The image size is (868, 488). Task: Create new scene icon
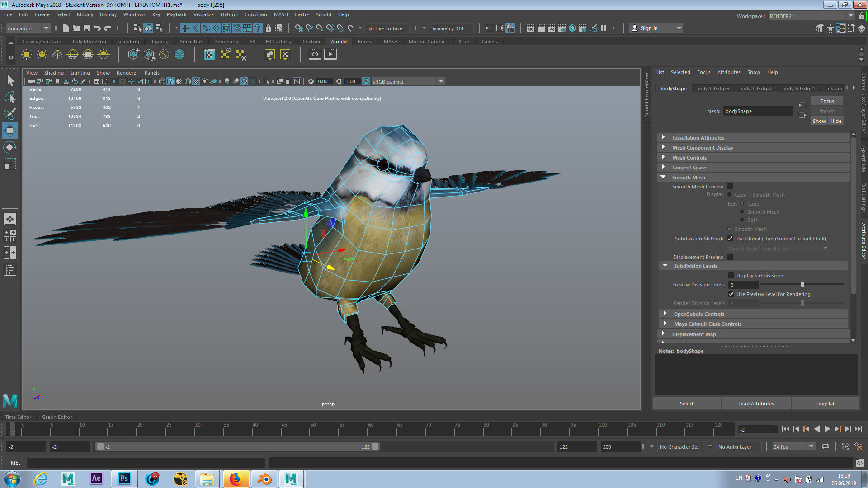pyautogui.click(x=66, y=28)
